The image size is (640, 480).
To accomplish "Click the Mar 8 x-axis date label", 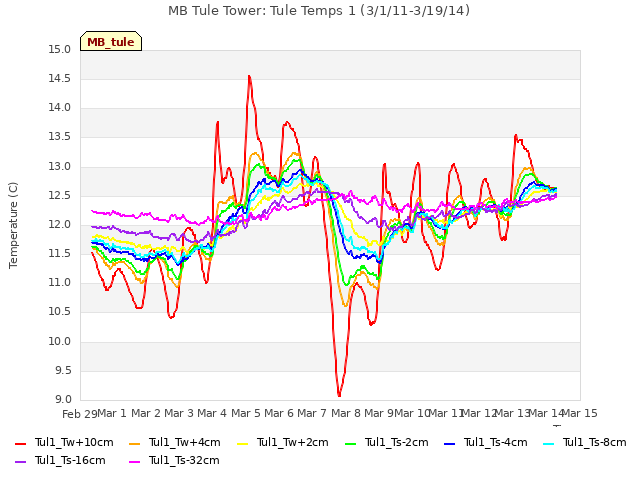I will (346, 413).
